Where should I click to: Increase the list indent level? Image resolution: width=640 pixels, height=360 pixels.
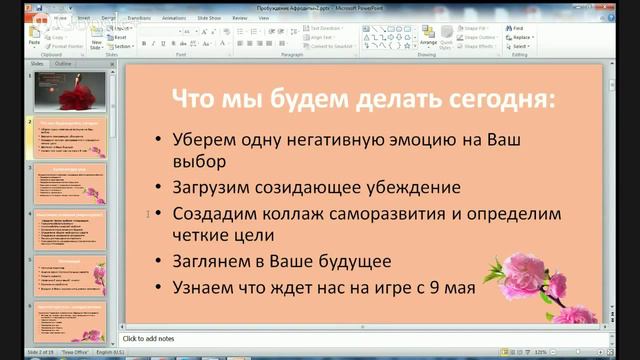click(281, 32)
